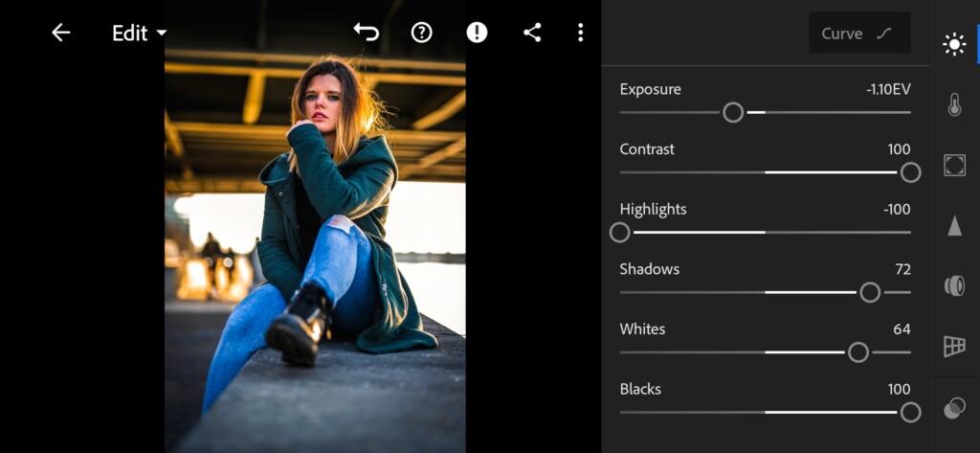Click the Contrast slider handle
Image resolution: width=980 pixels, height=453 pixels.
tap(911, 172)
